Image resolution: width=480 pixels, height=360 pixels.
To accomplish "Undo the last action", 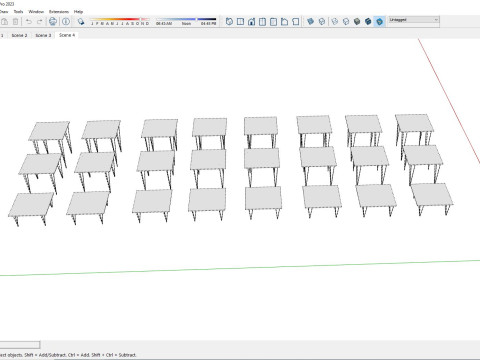I will (x=29, y=22).
